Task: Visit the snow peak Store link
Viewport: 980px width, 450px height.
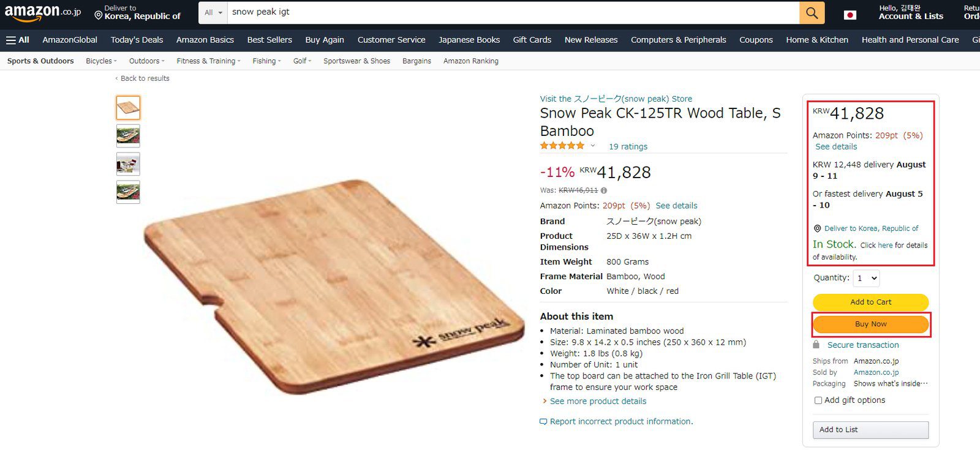Action: tap(616, 99)
